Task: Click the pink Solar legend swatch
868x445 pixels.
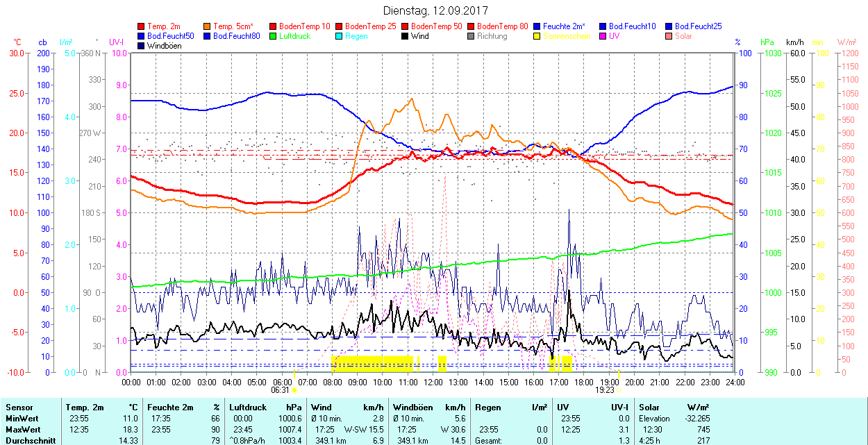Action: click(669, 36)
